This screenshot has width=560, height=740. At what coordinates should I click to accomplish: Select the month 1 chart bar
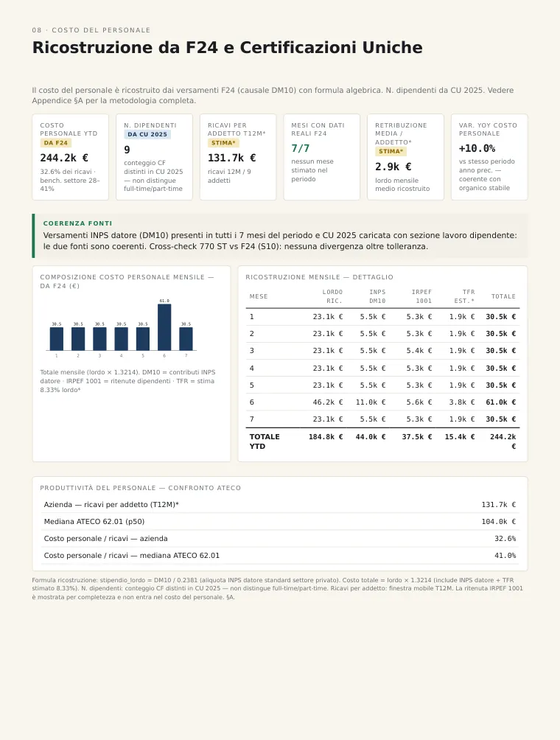coord(57,339)
